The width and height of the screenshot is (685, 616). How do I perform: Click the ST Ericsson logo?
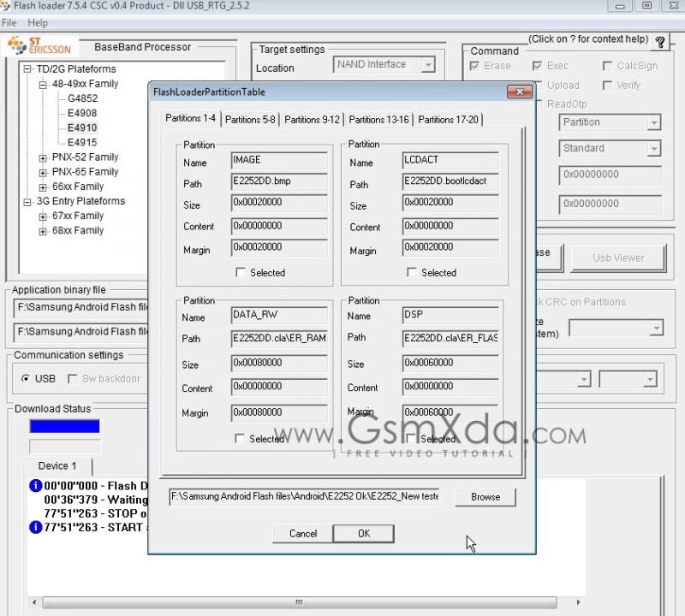(x=39, y=45)
